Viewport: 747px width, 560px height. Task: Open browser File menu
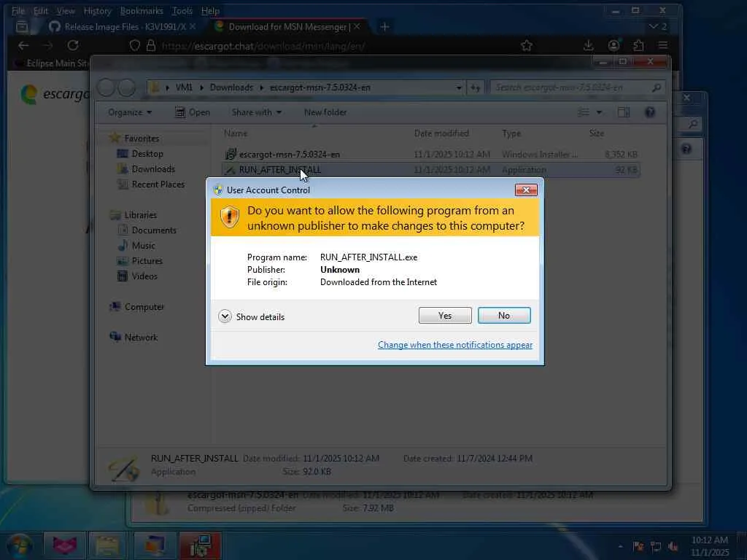pyautogui.click(x=18, y=10)
